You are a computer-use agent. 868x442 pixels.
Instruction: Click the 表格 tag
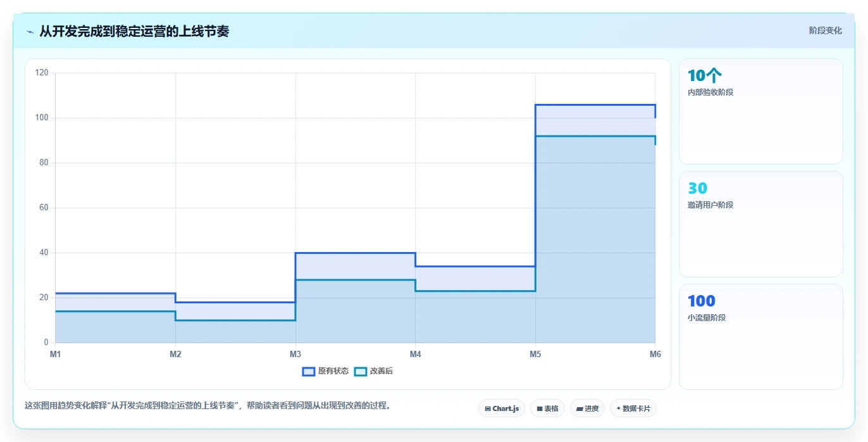tap(547, 408)
